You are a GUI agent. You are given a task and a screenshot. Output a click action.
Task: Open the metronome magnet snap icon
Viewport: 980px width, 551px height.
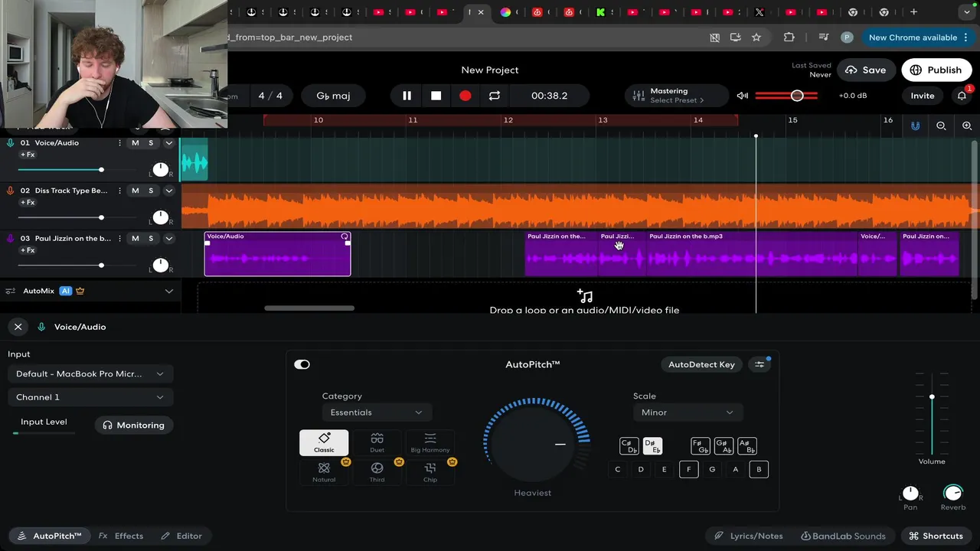click(915, 126)
